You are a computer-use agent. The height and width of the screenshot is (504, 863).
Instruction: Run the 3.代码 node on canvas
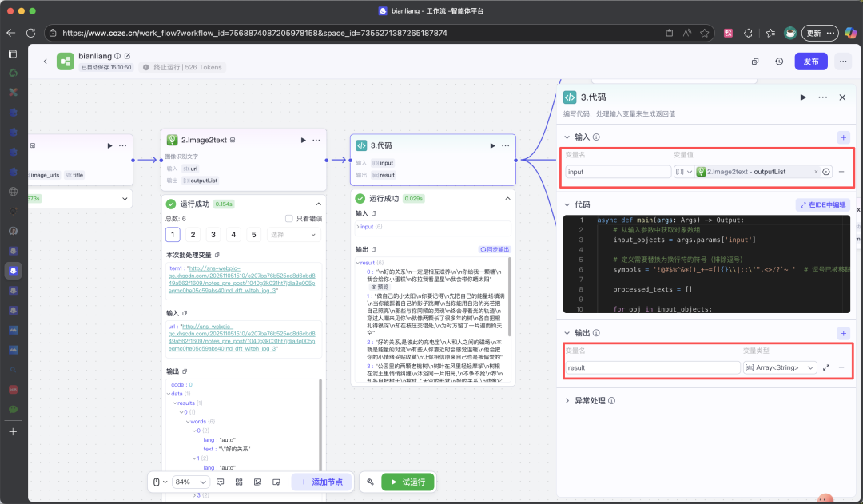pos(492,145)
